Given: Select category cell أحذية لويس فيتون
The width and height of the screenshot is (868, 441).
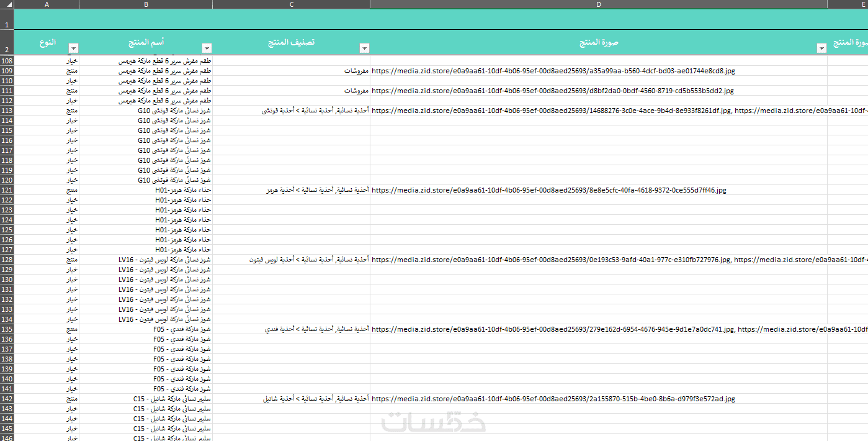Looking at the screenshot, I should coord(292,260).
